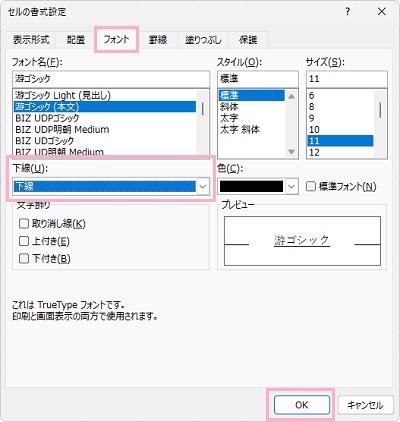The image size is (400, 422).
Task: Open the 表示形式 tab
Action: (31, 40)
